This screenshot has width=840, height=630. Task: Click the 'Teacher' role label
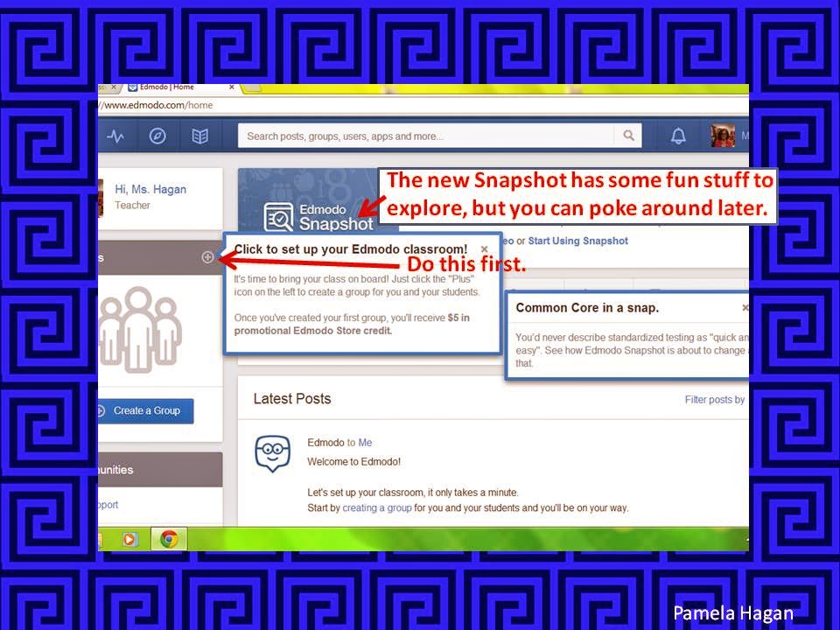pos(132,205)
